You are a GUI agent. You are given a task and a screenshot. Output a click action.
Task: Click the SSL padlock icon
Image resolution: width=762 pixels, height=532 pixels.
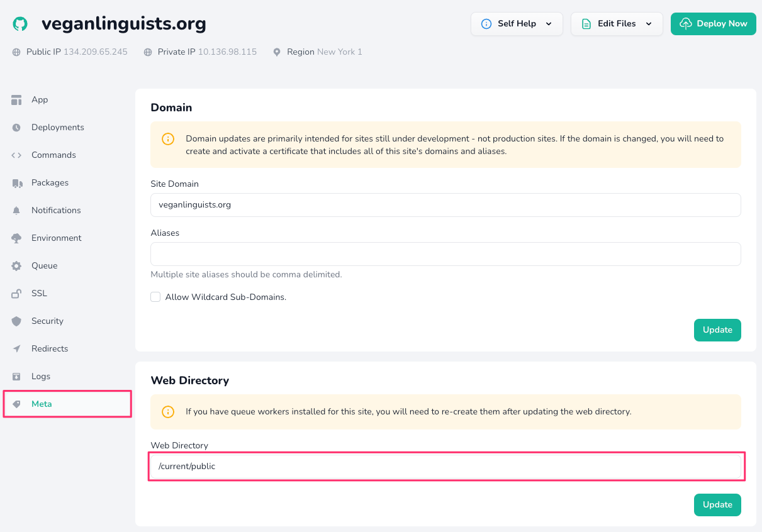[x=17, y=294]
